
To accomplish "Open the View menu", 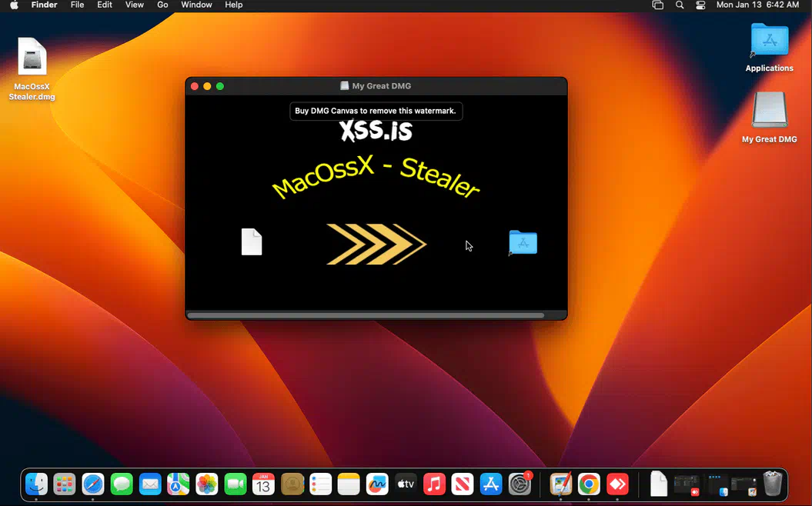I will click(134, 5).
